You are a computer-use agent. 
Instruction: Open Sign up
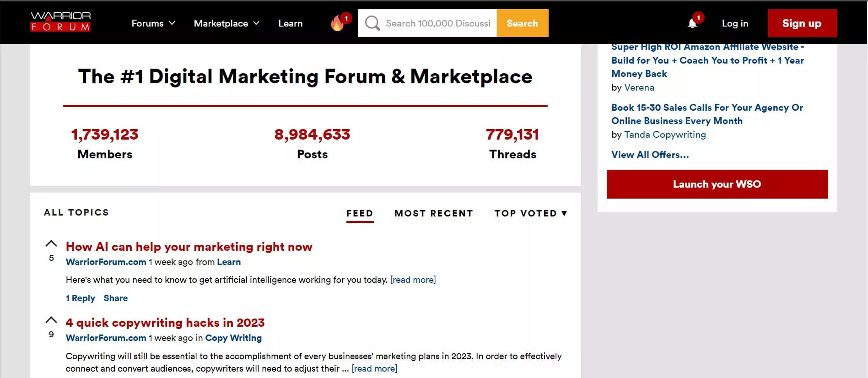tap(802, 23)
